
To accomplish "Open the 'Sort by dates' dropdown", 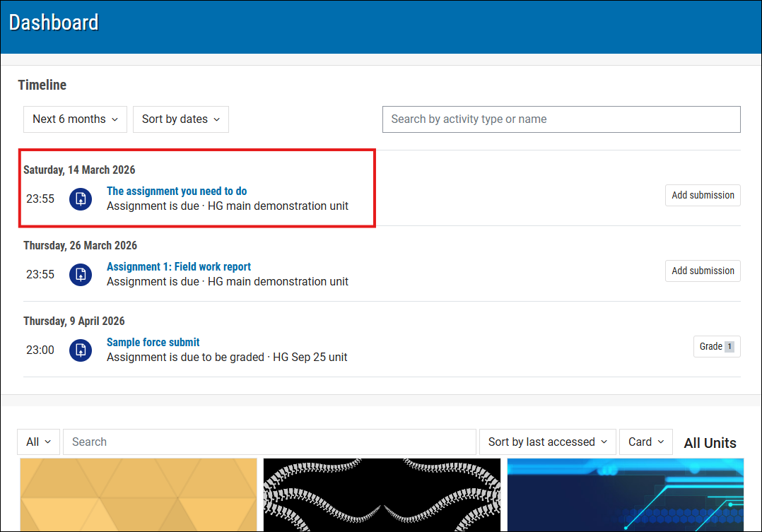I will [x=181, y=119].
